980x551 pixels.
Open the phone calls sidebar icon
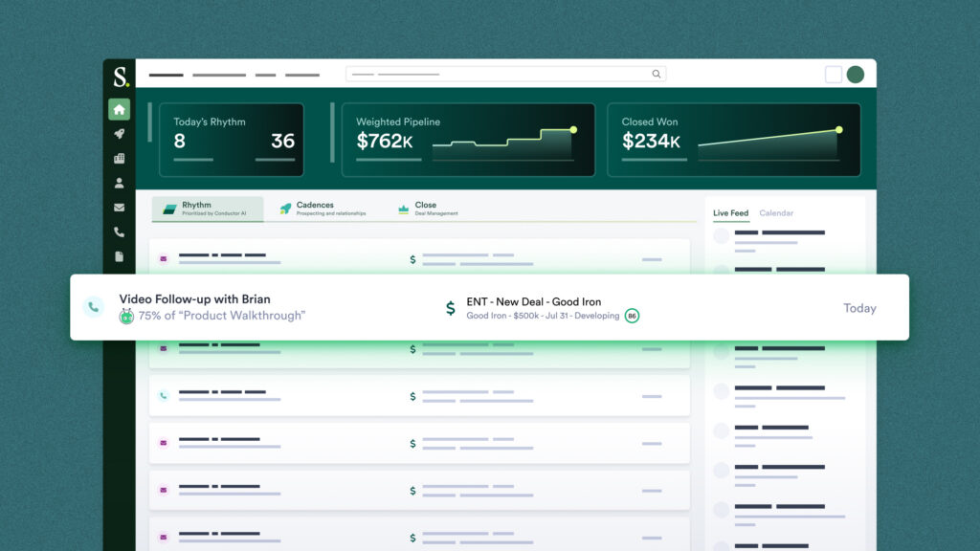click(119, 232)
